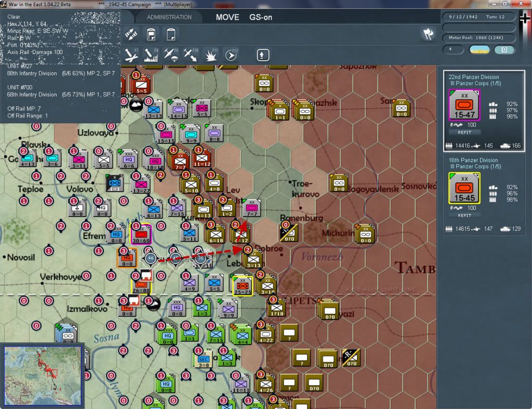The width and height of the screenshot is (532, 409).
Task: Click the Soviet counter labeled 1=2
Action: click(x=227, y=208)
